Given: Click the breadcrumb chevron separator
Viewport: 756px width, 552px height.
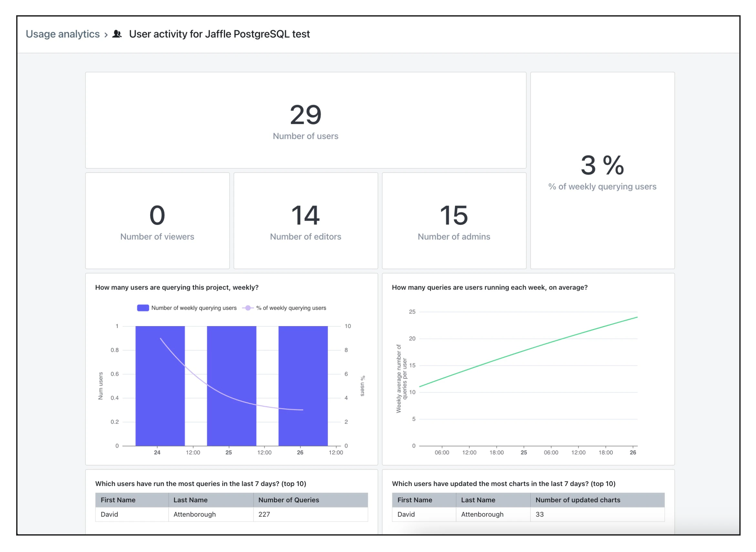Looking at the screenshot, I should pyautogui.click(x=106, y=35).
